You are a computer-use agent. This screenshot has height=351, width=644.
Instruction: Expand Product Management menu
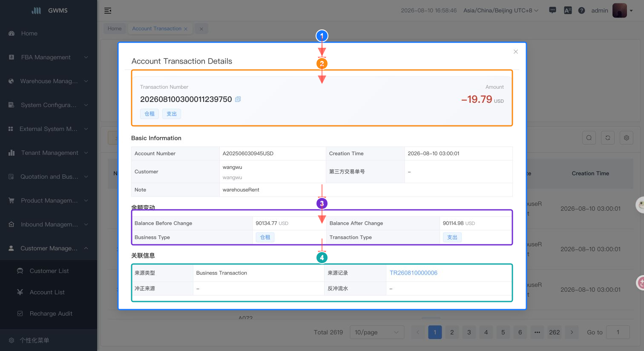click(49, 200)
